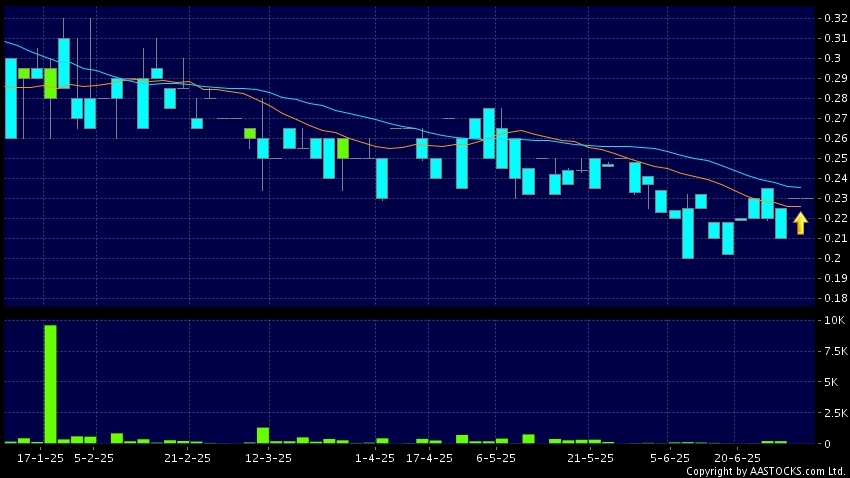The image size is (850, 478).
Task: Click the 0.32 price axis label
Action: [835, 18]
